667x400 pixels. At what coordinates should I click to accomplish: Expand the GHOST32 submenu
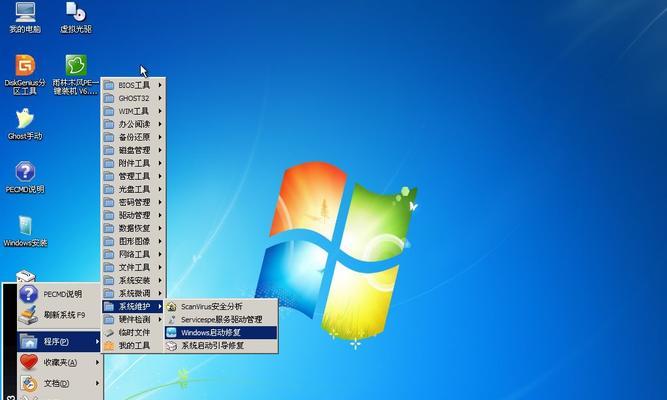click(x=133, y=98)
